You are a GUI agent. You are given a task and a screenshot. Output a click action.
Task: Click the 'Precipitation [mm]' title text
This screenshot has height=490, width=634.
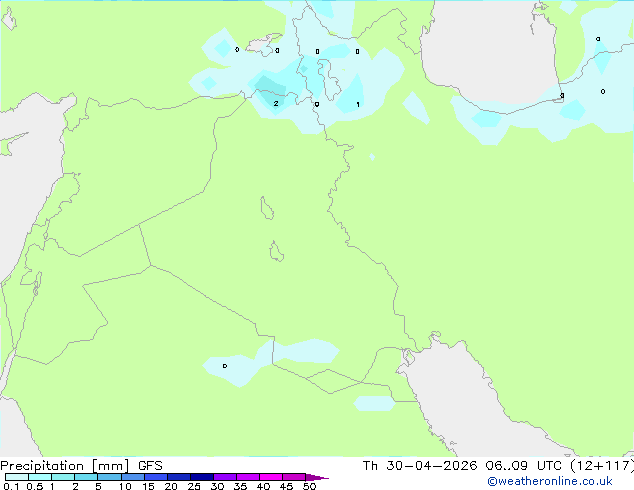(65, 466)
